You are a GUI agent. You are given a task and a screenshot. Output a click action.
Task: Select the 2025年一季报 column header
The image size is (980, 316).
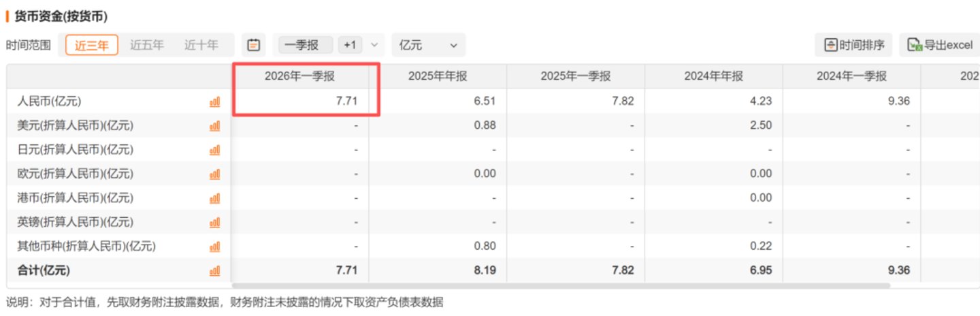tap(576, 77)
